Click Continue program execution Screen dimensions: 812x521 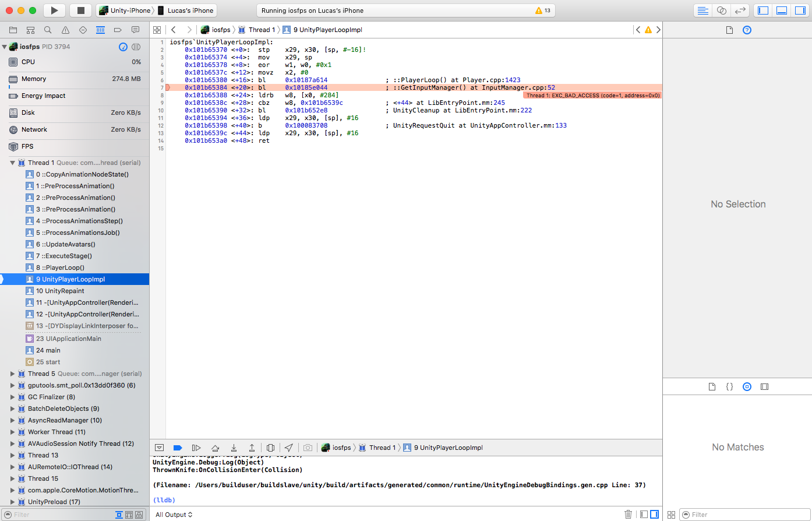tap(196, 448)
